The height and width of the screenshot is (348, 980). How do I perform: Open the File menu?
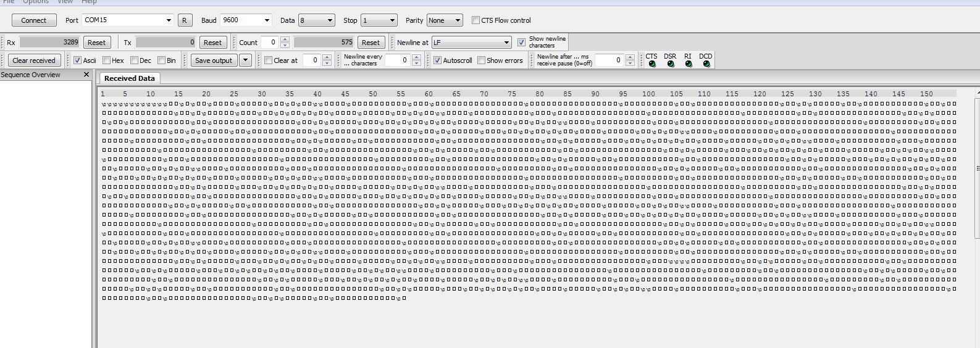click(9, 2)
